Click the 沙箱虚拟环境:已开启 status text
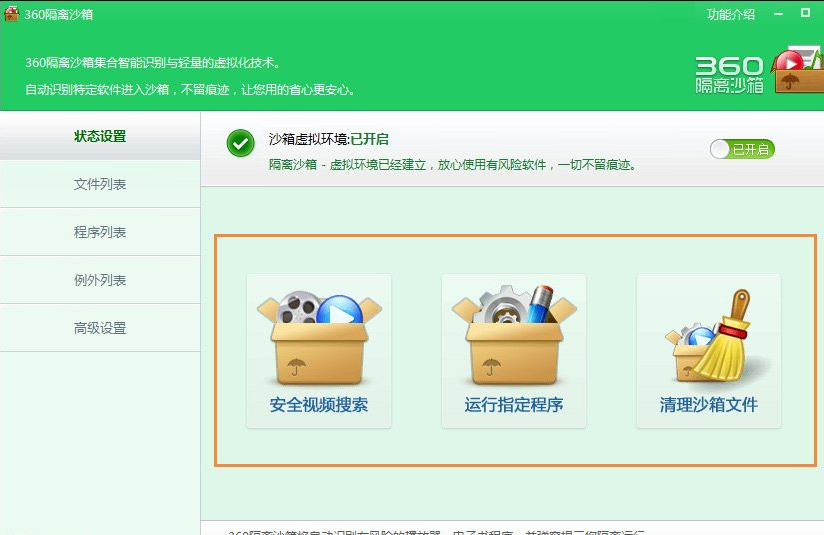Image resolution: width=824 pixels, height=535 pixels. 328,139
